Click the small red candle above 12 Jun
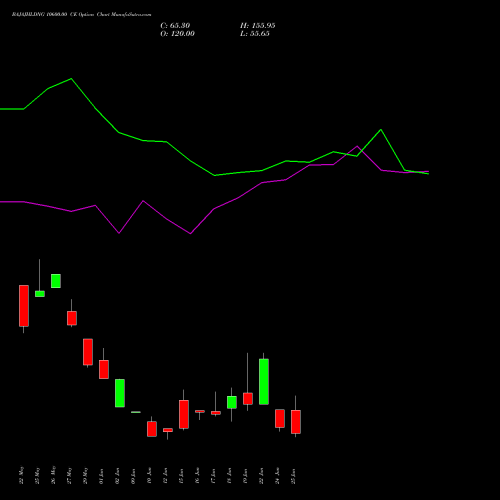This screenshot has height=500, width=500. 168,430
